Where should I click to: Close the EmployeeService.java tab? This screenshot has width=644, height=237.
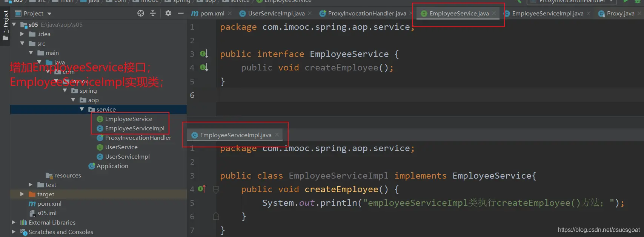(x=494, y=13)
